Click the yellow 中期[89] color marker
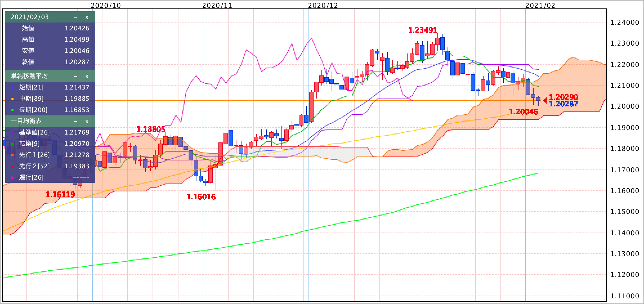644x304 pixels. point(12,99)
